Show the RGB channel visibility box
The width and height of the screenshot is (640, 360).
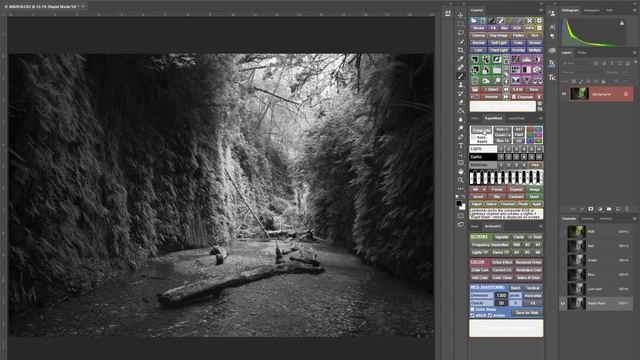(563, 231)
